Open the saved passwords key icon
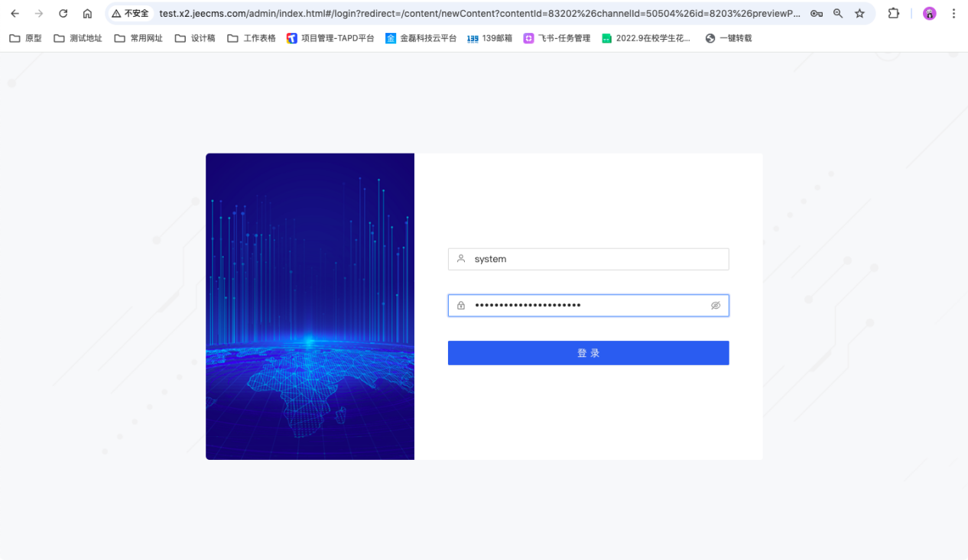 pos(817,14)
